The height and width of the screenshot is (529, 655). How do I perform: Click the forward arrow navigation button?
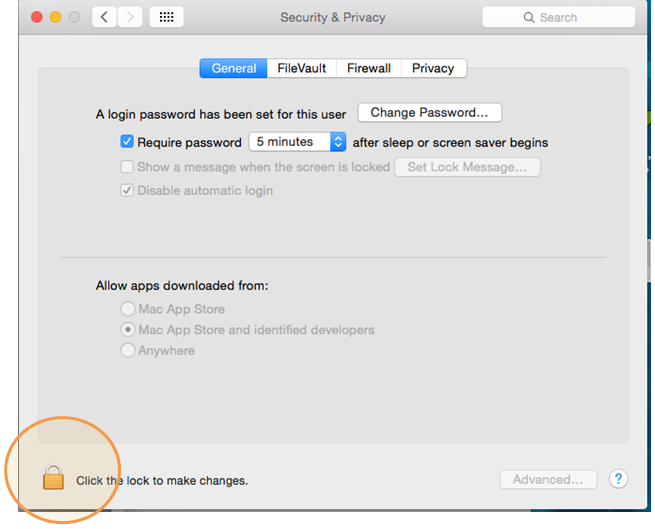pyautogui.click(x=129, y=17)
